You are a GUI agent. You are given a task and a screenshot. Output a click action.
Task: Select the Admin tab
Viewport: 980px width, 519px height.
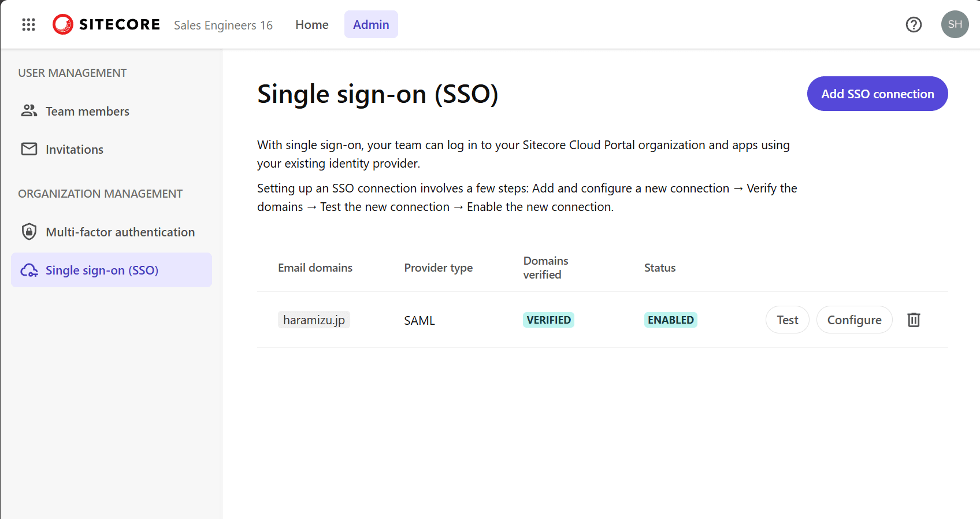coord(371,24)
